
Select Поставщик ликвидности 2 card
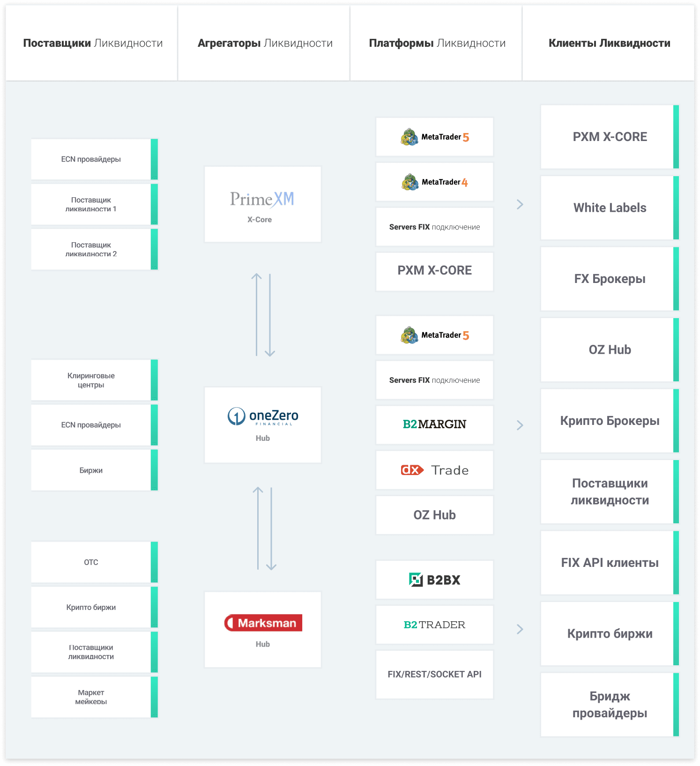[94, 249]
